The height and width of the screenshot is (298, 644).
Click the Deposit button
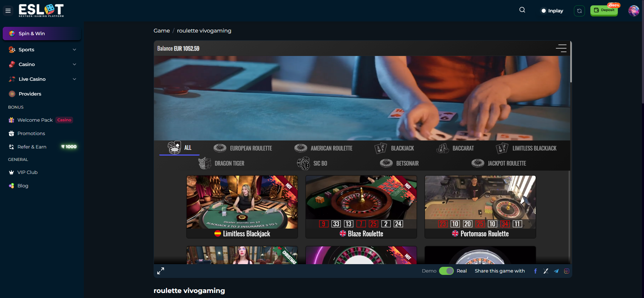[604, 10]
